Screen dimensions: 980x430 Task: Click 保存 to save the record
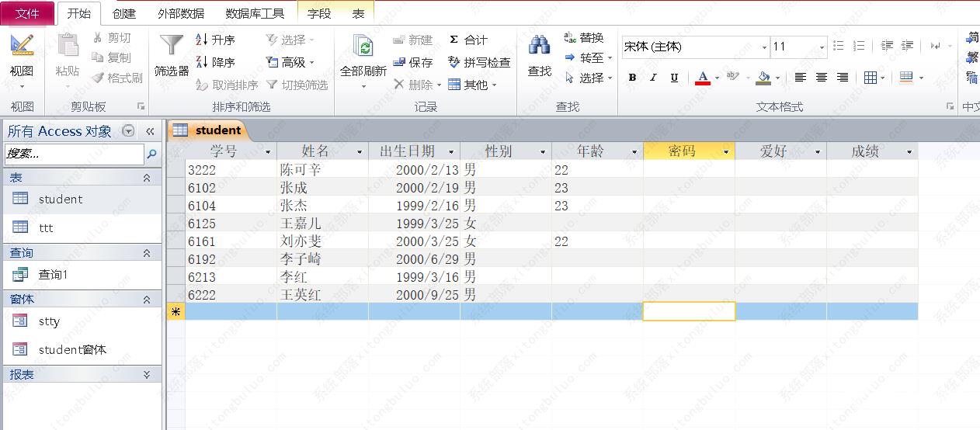412,62
